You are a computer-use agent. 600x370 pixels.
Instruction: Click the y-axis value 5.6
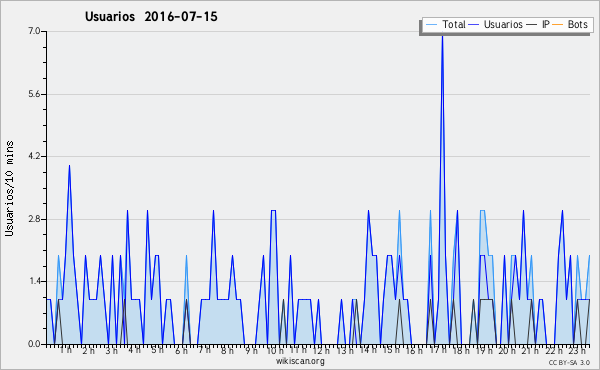pos(34,94)
